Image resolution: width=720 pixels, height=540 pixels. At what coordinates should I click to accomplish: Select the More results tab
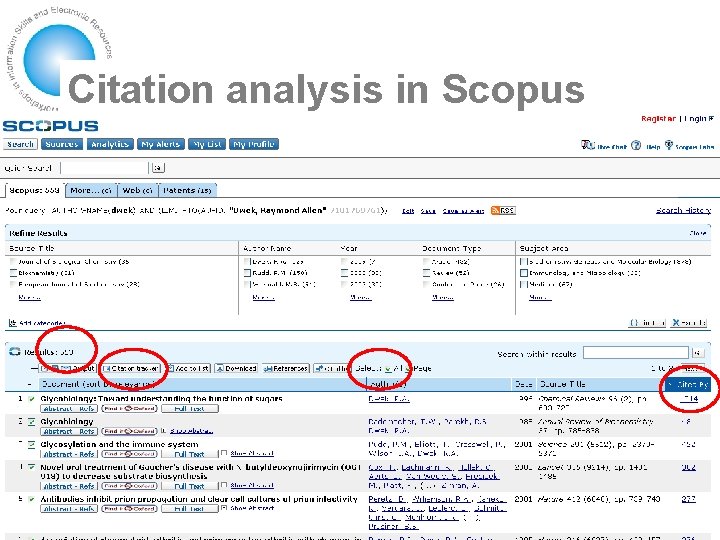(91, 190)
